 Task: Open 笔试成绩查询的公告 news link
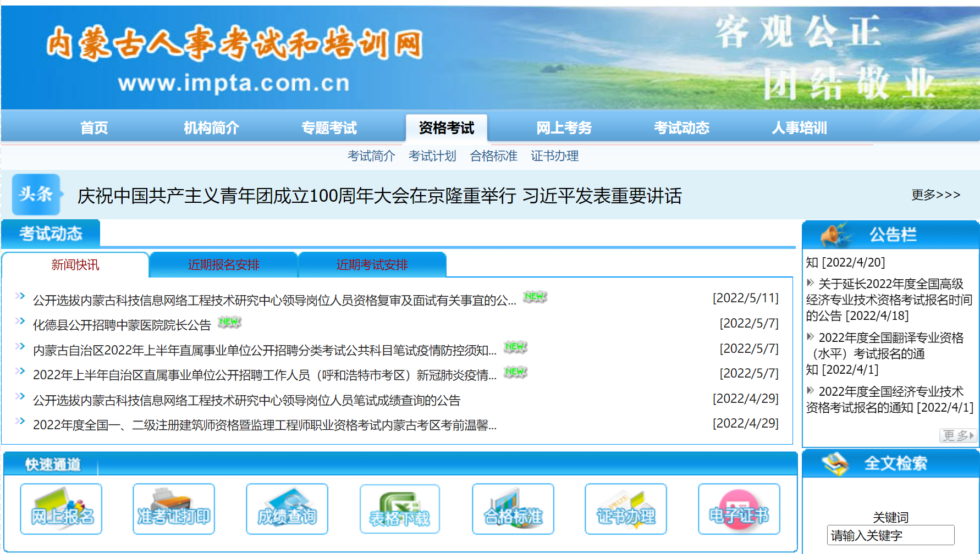(x=246, y=401)
